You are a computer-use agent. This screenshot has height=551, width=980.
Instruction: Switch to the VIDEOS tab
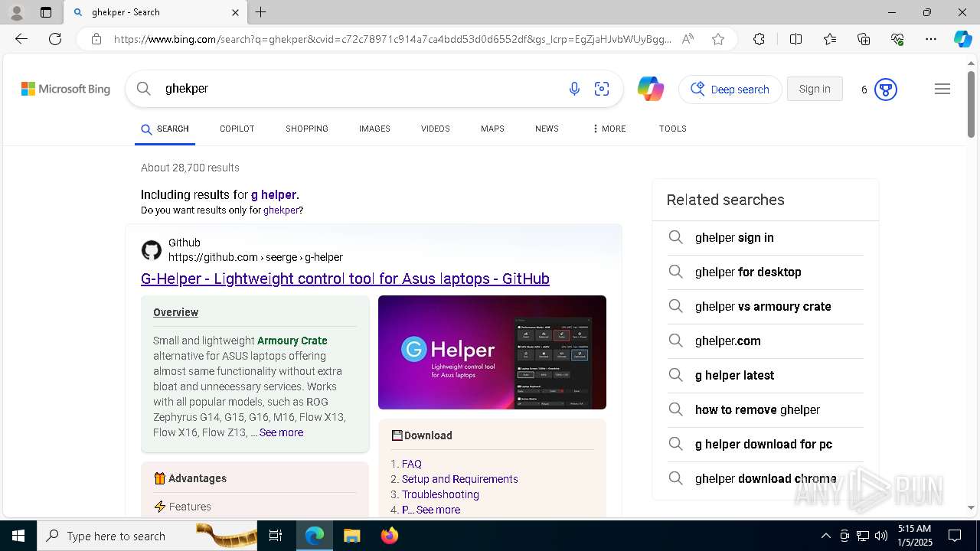pyautogui.click(x=435, y=129)
